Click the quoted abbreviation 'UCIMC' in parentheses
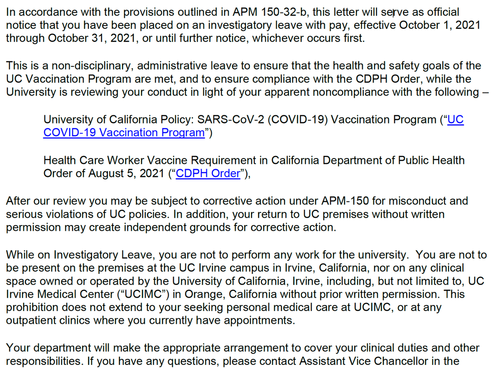The height and width of the screenshot is (368, 500). click(143, 294)
